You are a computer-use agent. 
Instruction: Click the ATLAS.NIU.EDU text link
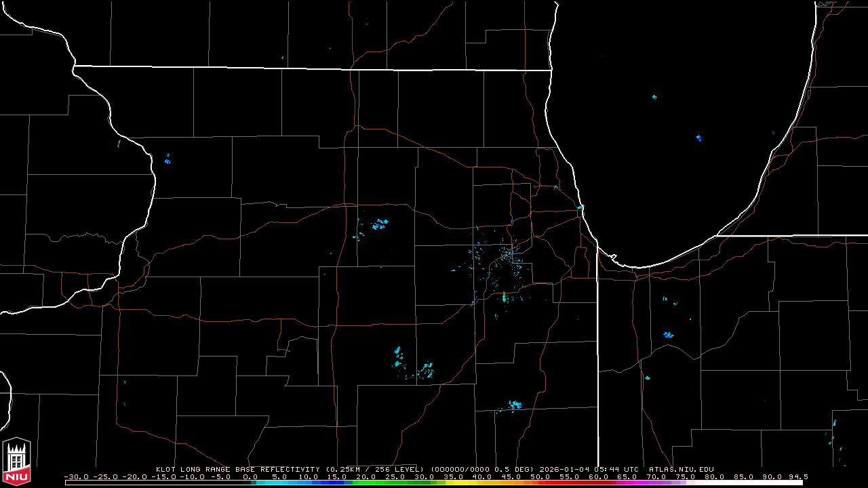[681, 469]
